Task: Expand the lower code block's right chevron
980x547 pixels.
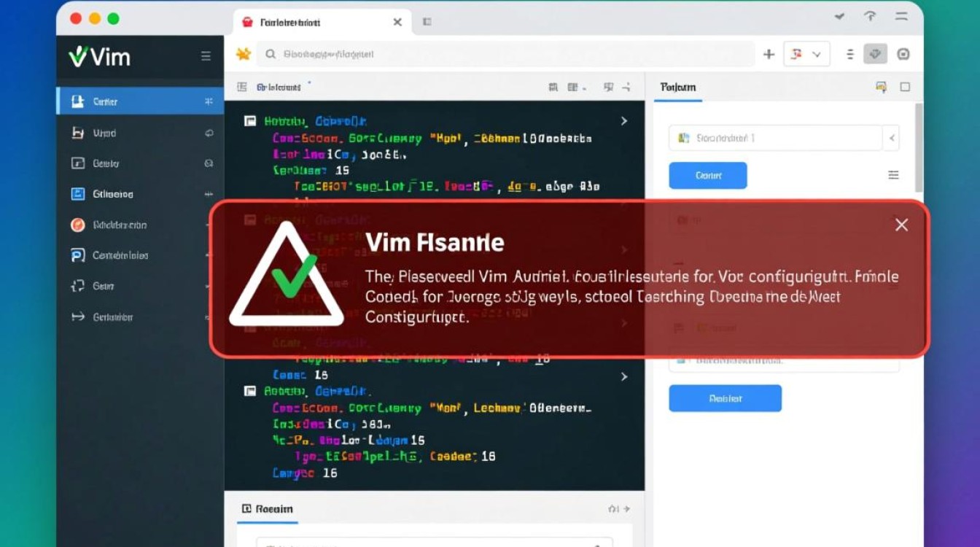Action: [624, 376]
